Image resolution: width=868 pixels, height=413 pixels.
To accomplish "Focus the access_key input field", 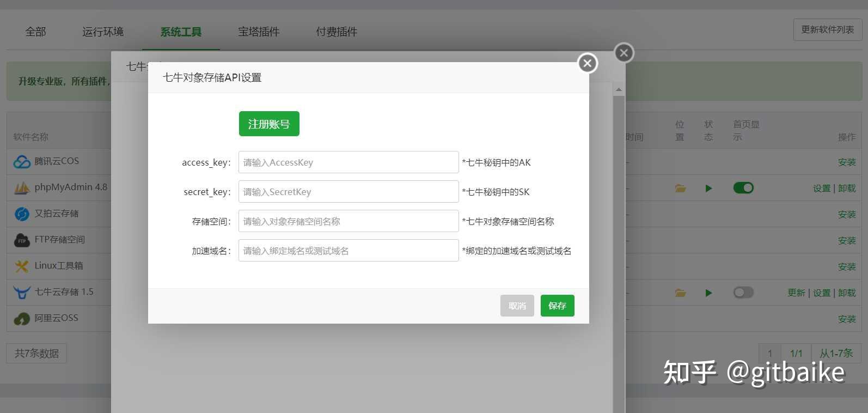I will [x=349, y=162].
